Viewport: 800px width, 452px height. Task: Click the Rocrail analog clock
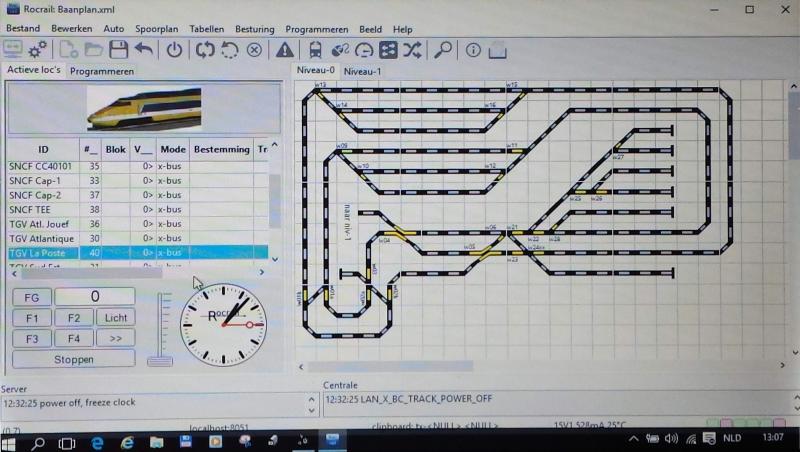pyautogui.click(x=223, y=324)
